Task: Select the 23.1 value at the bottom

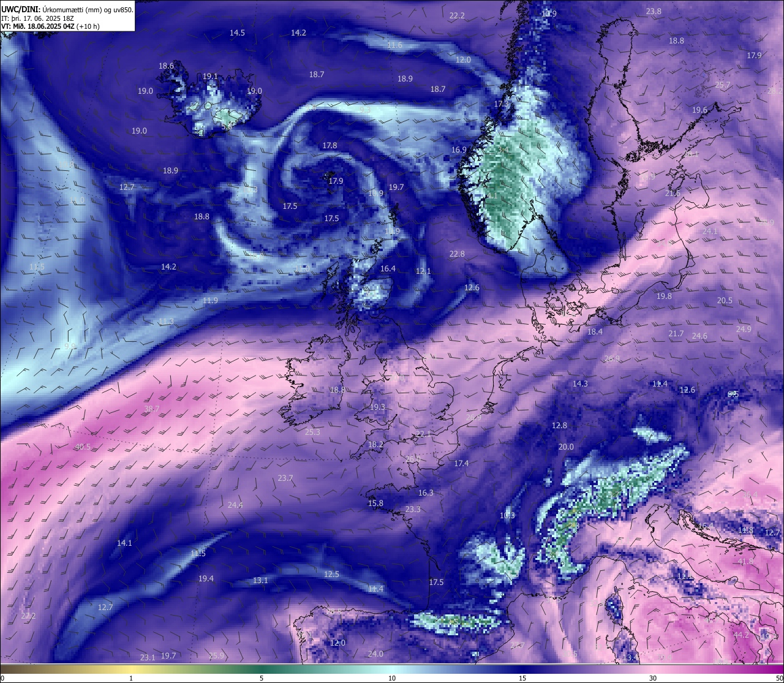Action: point(148,657)
